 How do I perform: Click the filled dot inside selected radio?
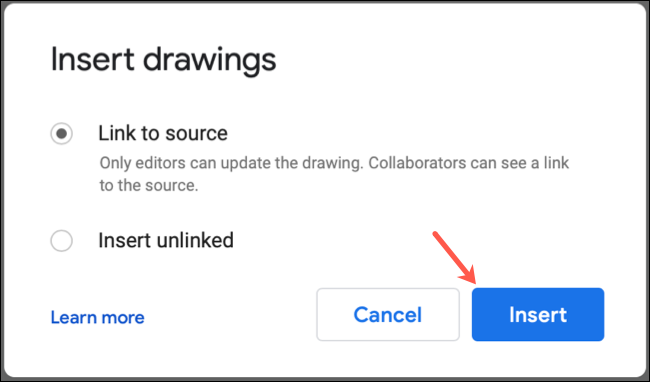tap(61, 133)
